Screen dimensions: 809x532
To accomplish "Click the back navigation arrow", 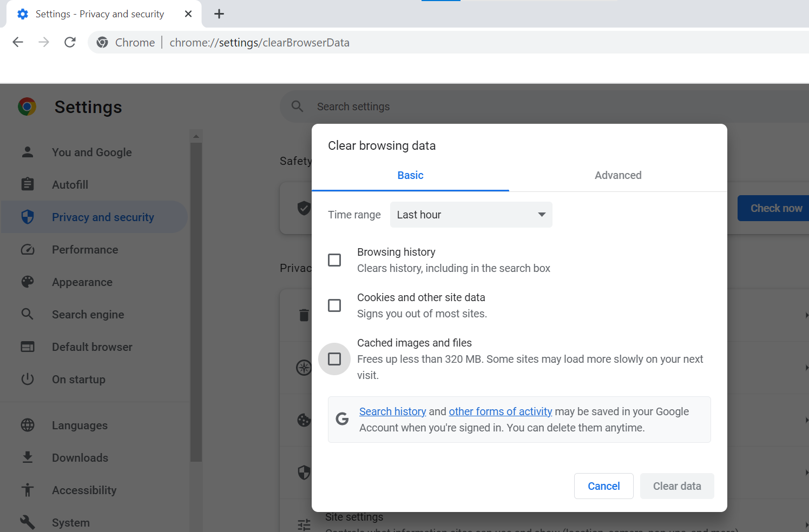I will pos(18,42).
